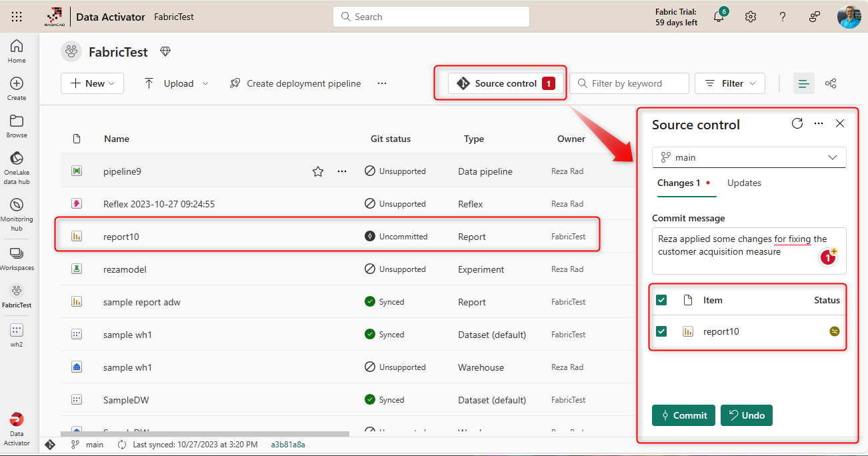The height and width of the screenshot is (456, 868).
Task: Switch to lineage view icon
Action: (831, 83)
